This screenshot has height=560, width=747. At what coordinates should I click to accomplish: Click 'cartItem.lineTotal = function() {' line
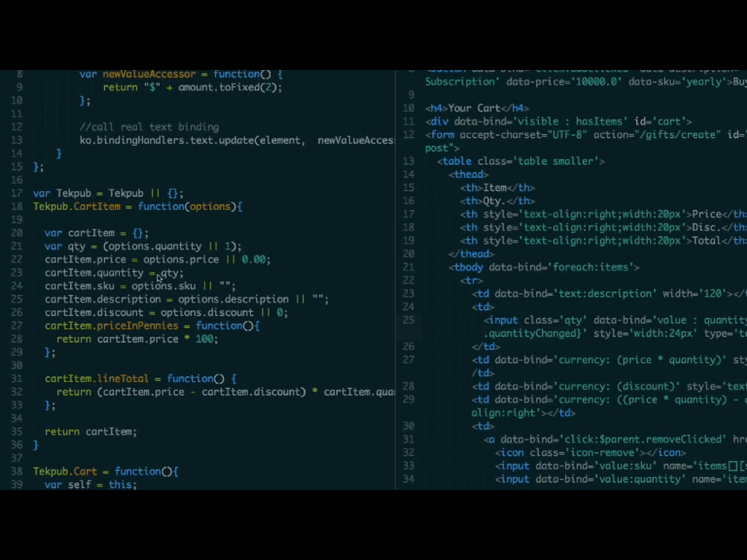pyautogui.click(x=141, y=379)
